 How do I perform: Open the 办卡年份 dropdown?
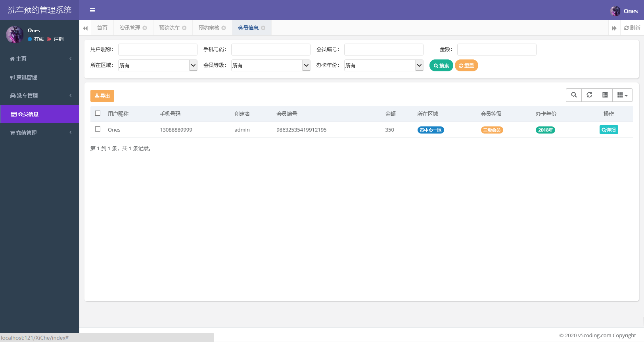coord(384,65)
